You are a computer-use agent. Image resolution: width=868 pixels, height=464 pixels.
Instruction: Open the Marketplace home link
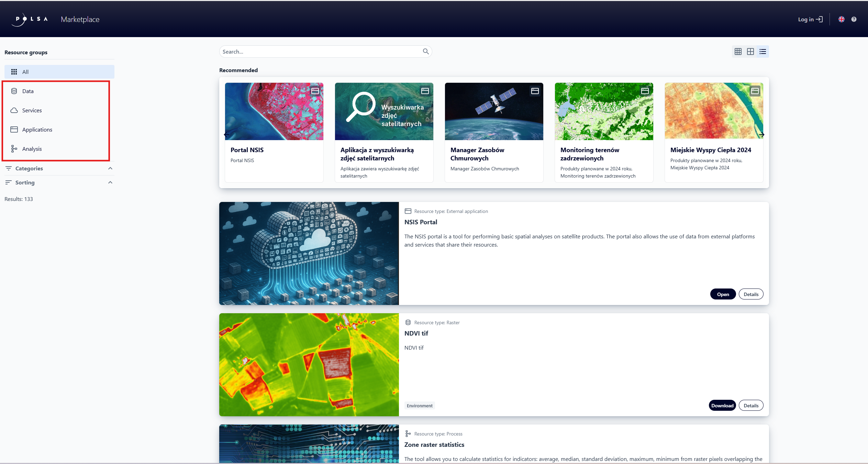(80, 19)
